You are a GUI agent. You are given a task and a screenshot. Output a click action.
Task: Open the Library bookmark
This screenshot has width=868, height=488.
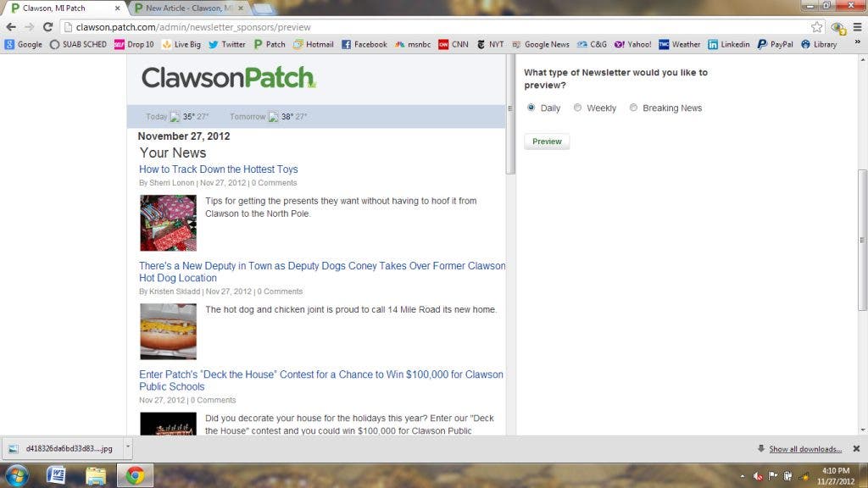(x=820, y=44)
